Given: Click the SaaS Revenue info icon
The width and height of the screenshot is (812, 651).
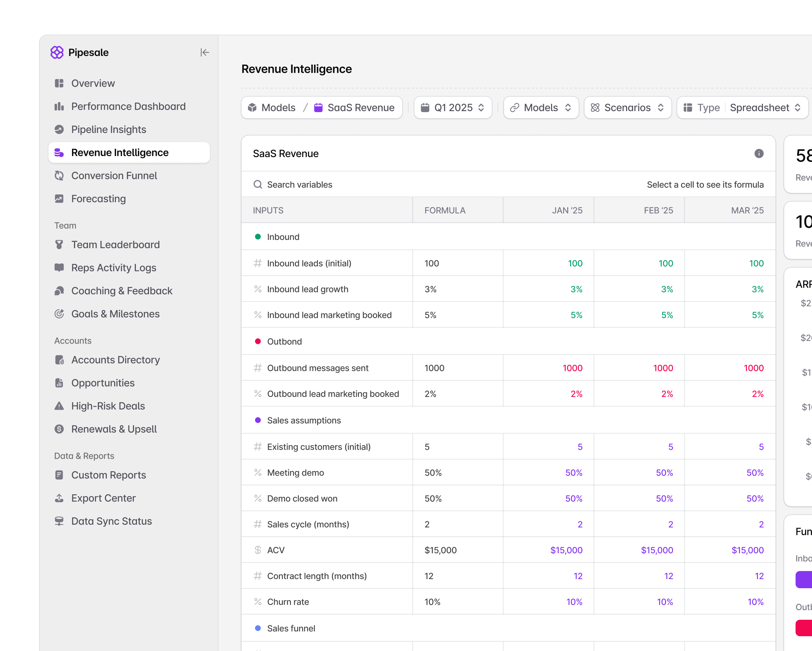Looking at the screenshot, I should 759,154.
